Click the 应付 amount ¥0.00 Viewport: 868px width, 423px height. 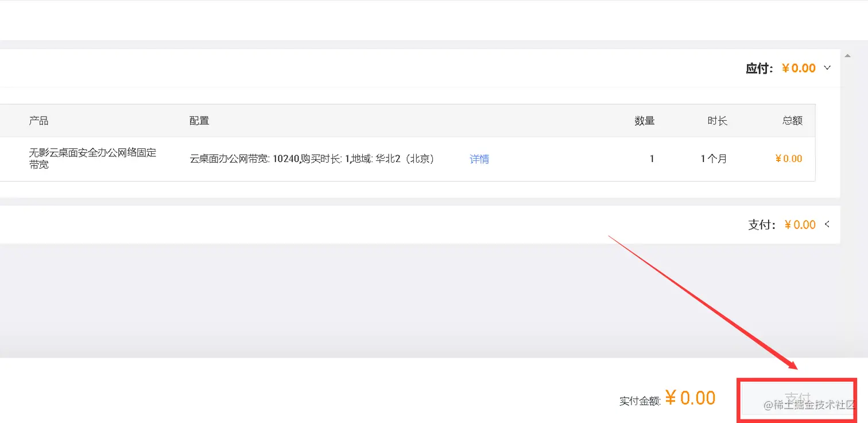(x=799, y=68)
